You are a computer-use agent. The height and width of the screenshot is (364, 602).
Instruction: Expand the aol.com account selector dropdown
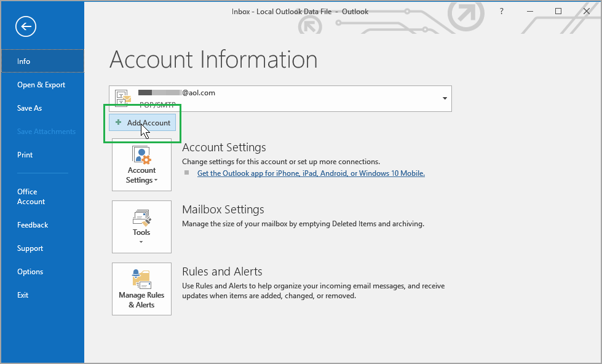445,98
